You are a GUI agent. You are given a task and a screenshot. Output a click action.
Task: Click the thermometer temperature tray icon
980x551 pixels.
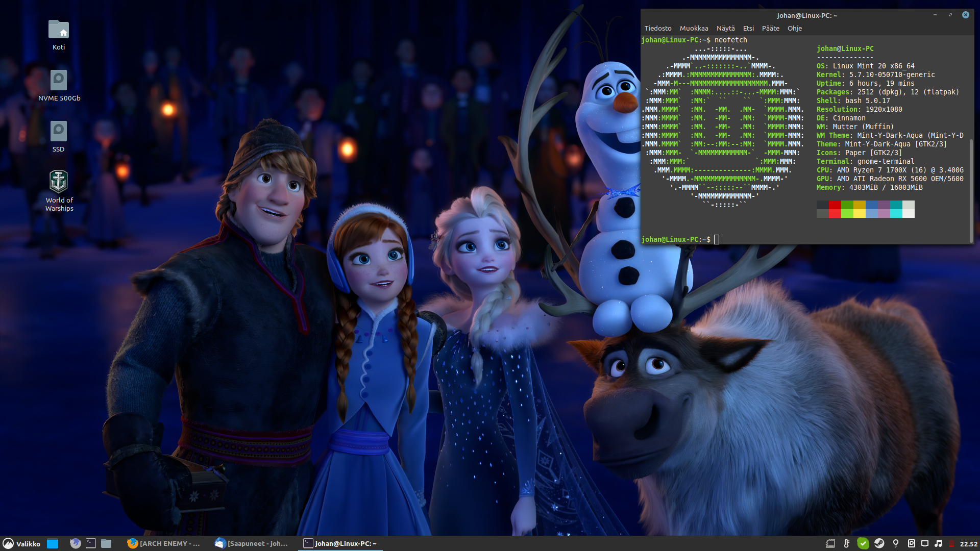click(846, 543)
